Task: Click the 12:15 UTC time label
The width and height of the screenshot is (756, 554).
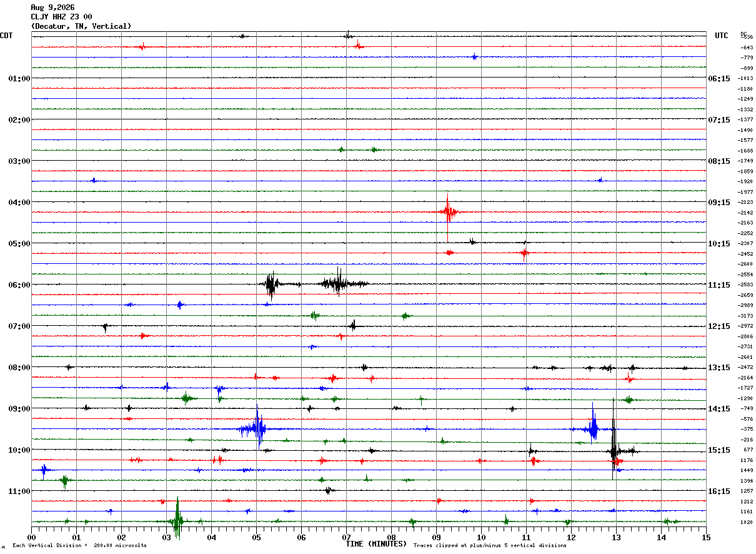Action: coord(719,326)
